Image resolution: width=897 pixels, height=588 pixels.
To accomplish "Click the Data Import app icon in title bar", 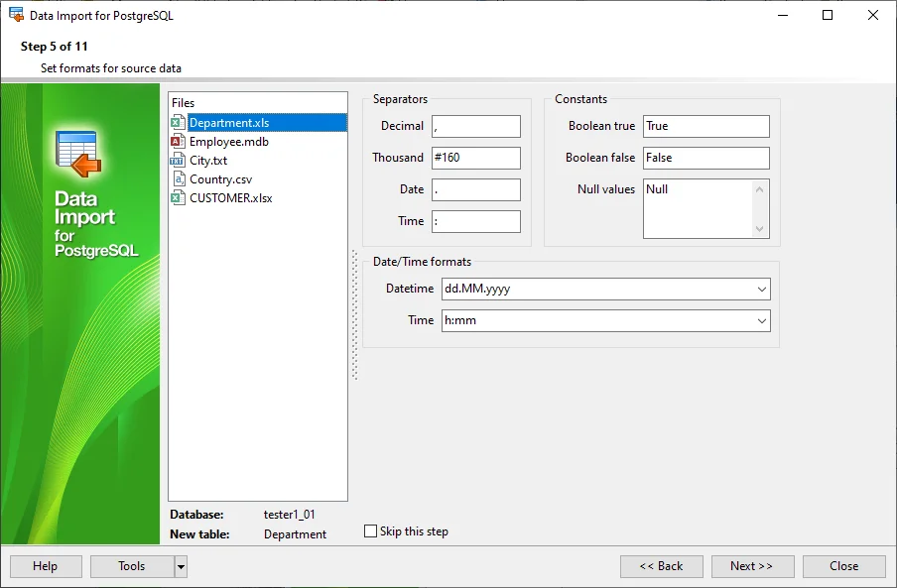I will click(x=16, y=15).
